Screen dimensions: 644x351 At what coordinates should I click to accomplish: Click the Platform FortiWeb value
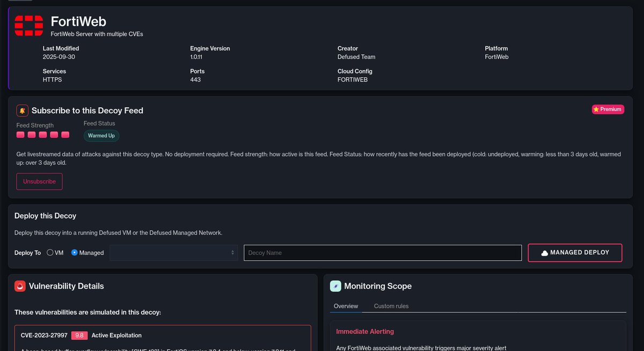click(x=497, y=57)
